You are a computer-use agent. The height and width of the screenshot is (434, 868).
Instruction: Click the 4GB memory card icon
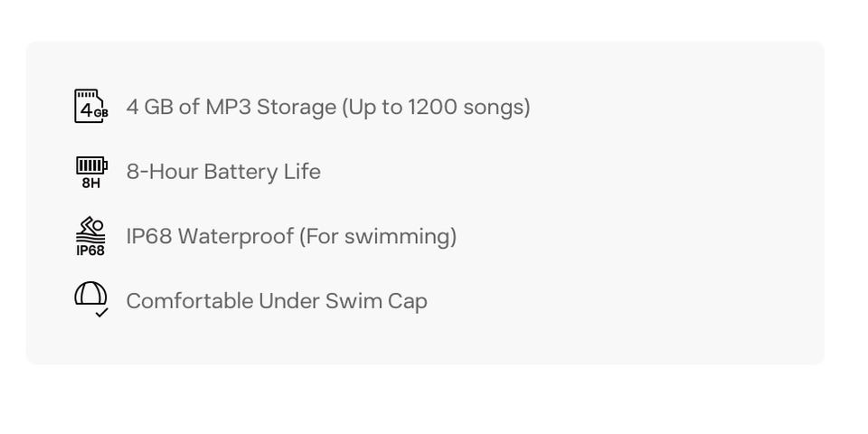pos(90,106)
